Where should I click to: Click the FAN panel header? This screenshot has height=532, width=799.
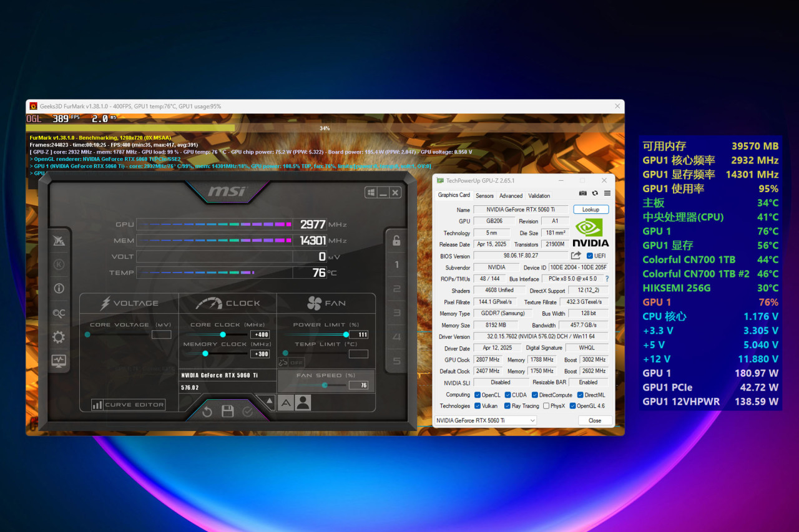click(326, 303)
